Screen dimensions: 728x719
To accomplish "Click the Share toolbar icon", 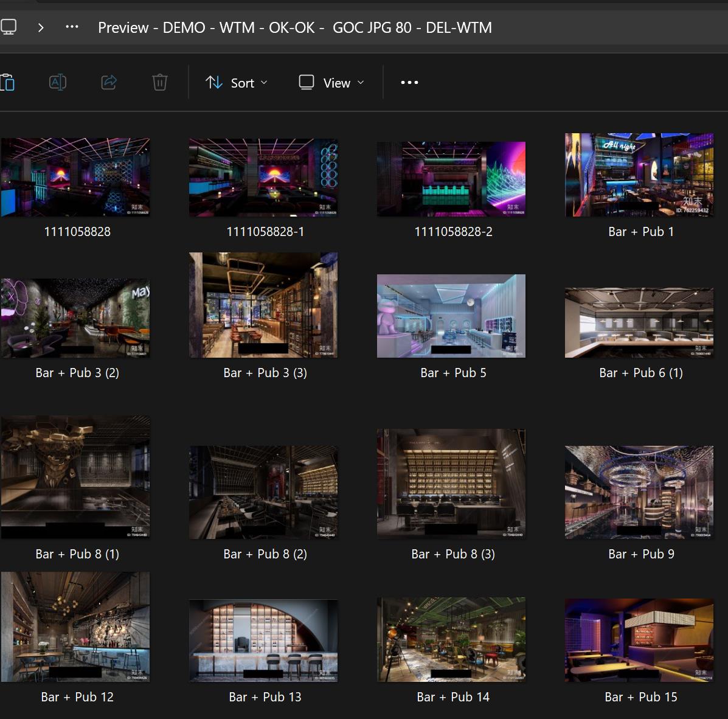I will [x=109, y=83].
